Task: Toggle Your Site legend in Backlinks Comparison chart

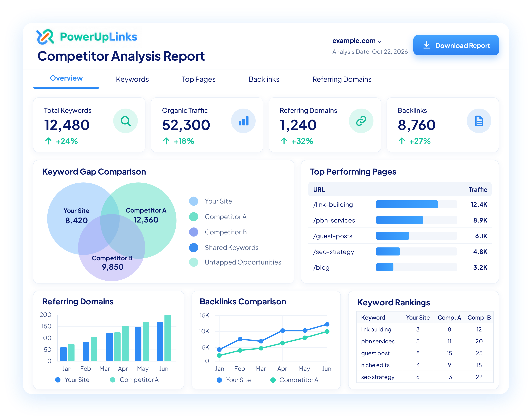Action: (x=234, y=380)
